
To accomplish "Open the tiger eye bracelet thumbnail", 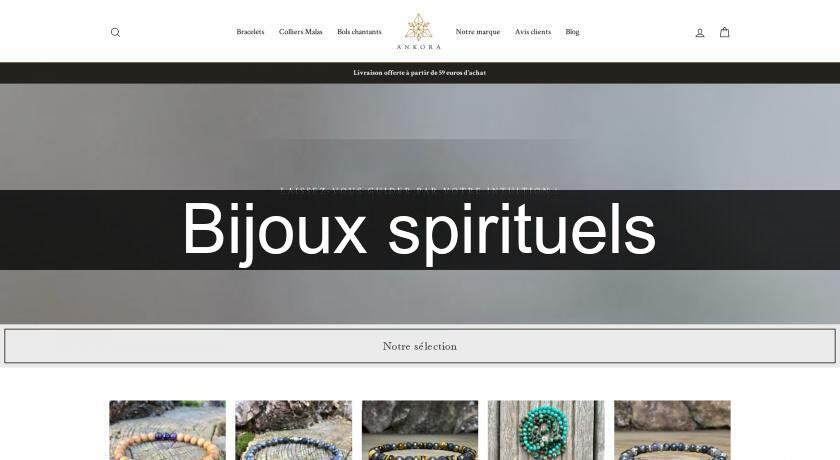I will (420, 430).
